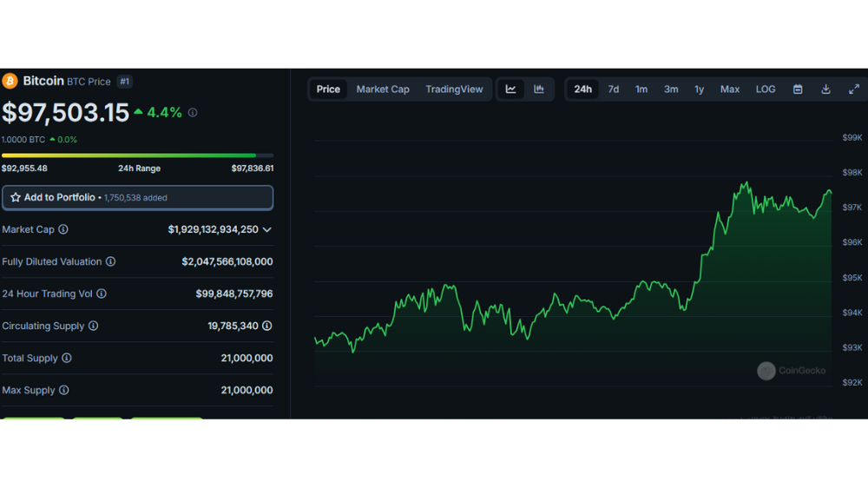Expand chart to fullscreen
Viewport: 868px width, 488px height.
(854, 89)
